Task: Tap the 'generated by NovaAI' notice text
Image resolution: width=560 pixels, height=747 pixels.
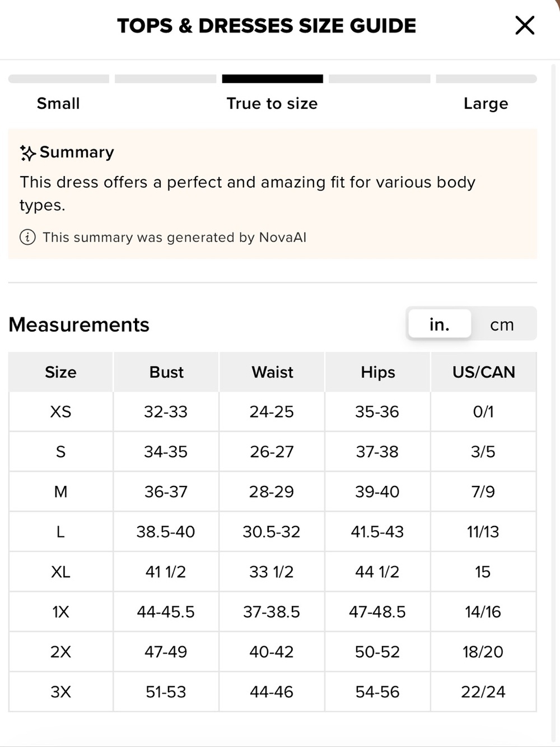Action: click(x=174, y=238)
